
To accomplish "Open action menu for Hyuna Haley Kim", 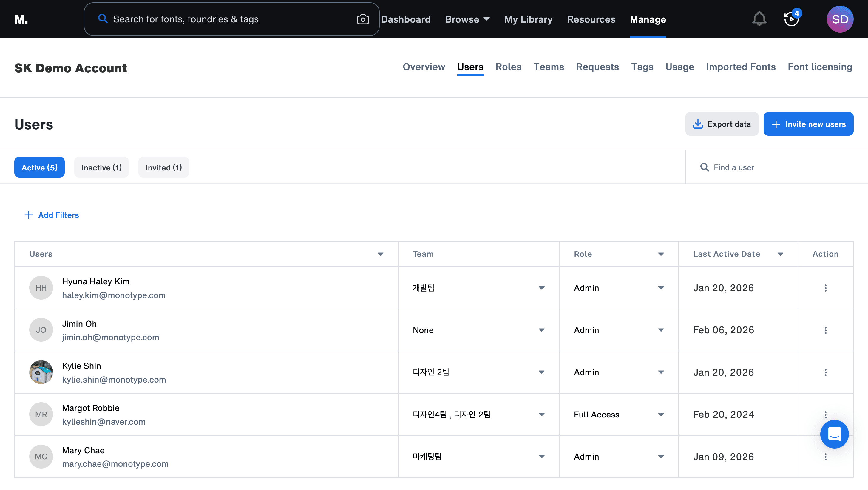I will tap(825, 288).
